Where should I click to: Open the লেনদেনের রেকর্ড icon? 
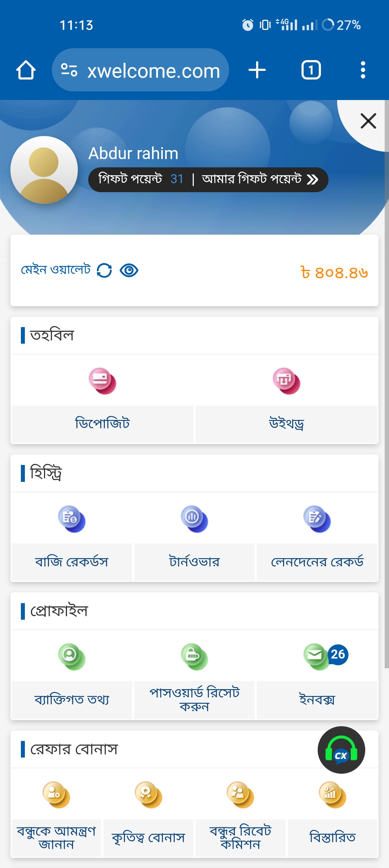coord(317,519)
